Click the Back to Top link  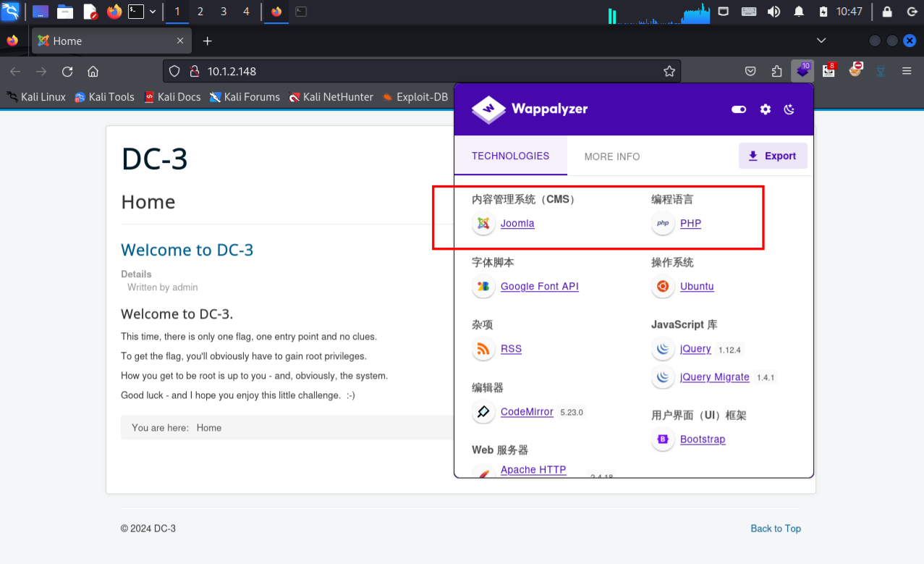[x=776, y=529]
